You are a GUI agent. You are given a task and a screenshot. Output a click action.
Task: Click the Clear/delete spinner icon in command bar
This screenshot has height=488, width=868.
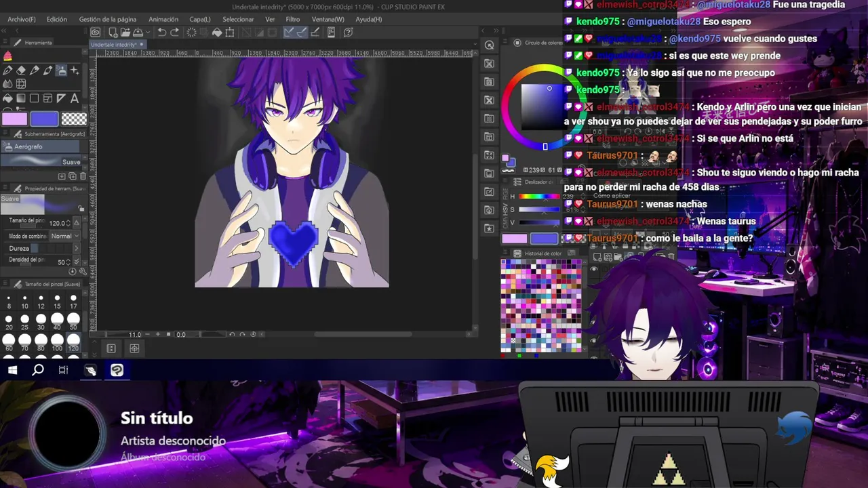[x=191, y=32]
